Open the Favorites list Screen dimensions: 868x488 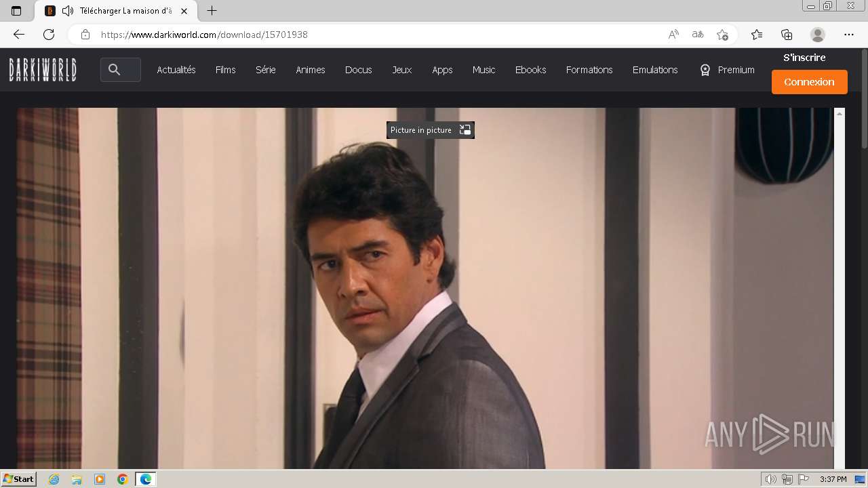[757, 35]
